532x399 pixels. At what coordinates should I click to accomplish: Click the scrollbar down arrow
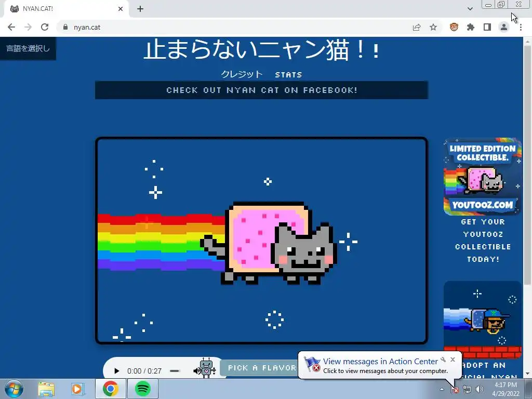(x=527, y=374)
